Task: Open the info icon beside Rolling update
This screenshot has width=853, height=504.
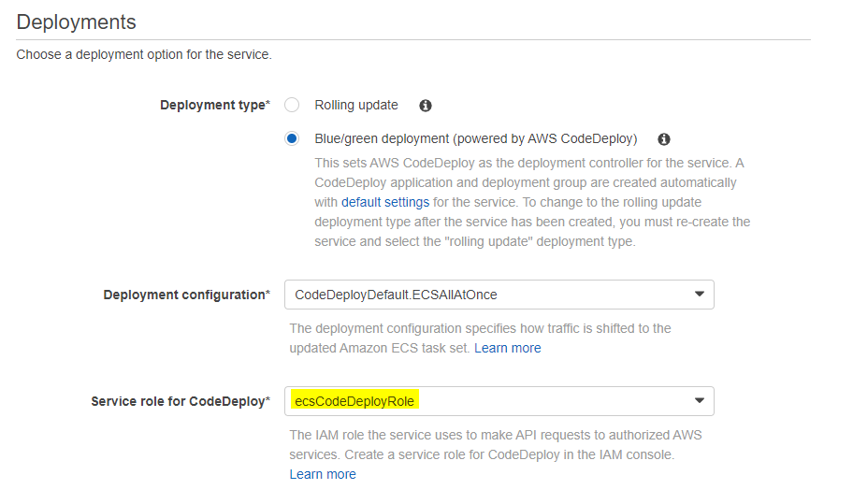Action: 426,106
